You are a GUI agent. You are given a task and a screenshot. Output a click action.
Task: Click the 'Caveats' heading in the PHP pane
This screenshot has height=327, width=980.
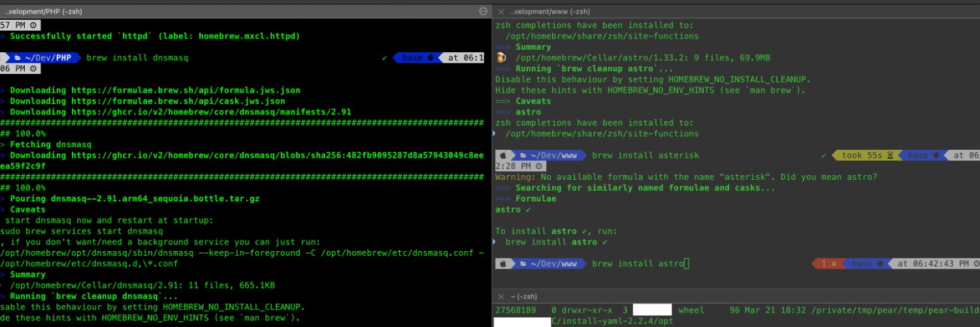(x=27, y=209)
